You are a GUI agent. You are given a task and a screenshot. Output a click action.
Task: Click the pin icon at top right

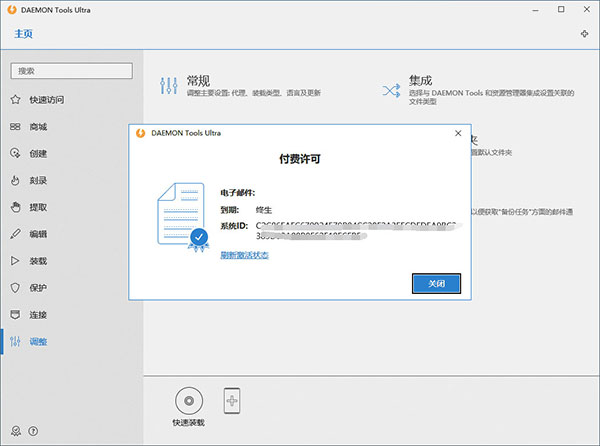coord(584,34)
